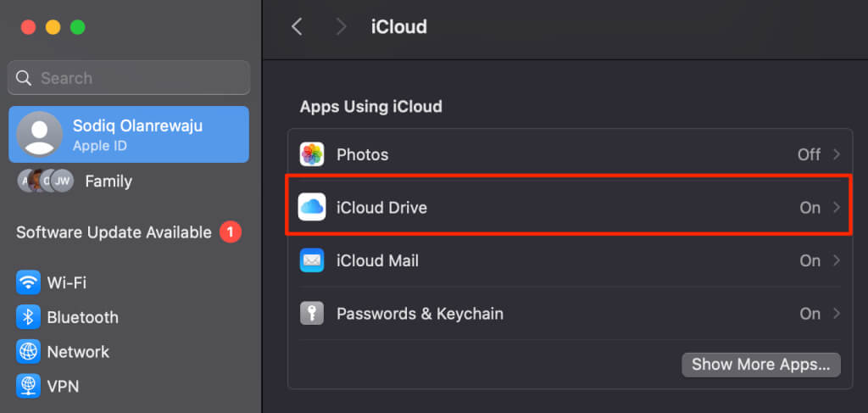Click the Photos label text
868x413 pixels.
click(363, 155)
